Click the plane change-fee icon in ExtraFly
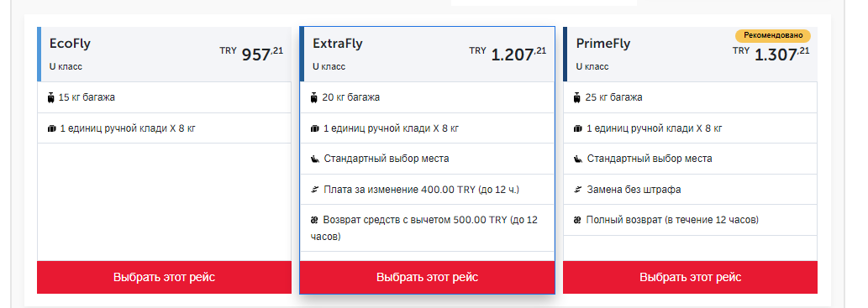Screen dimensions: 868x308 [x=315, y=190]
